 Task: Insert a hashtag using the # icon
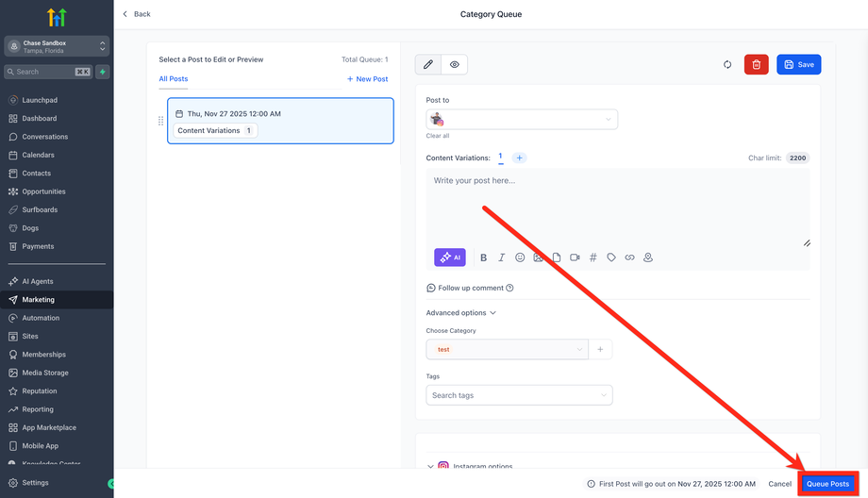pos(593,257)
